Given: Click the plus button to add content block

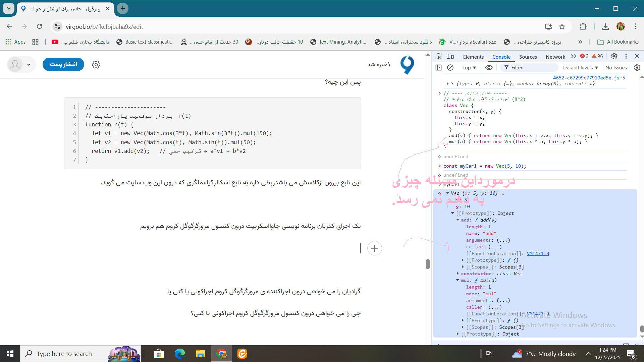Looking at the screenshot, I should 375,248.
